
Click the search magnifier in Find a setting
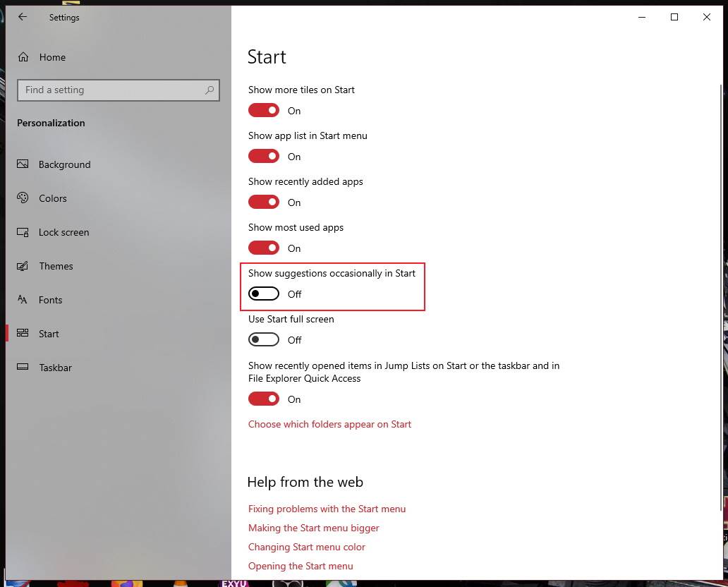[x=209, y=90]
